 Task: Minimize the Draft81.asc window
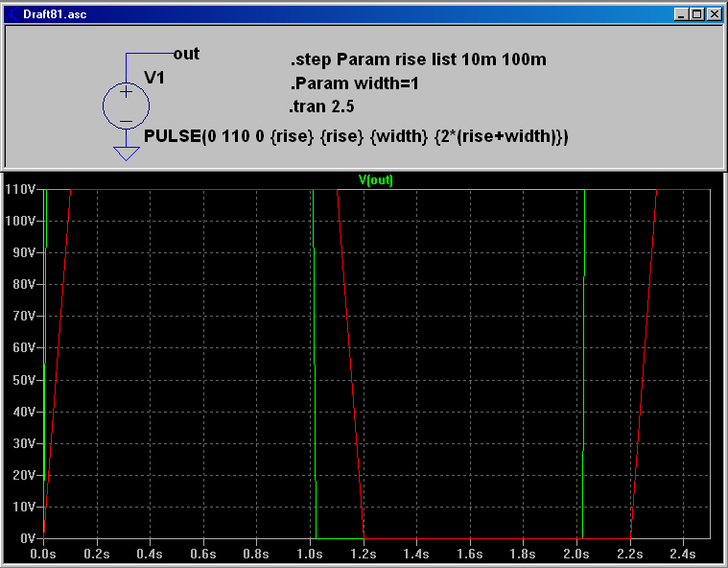click(681, 14)
